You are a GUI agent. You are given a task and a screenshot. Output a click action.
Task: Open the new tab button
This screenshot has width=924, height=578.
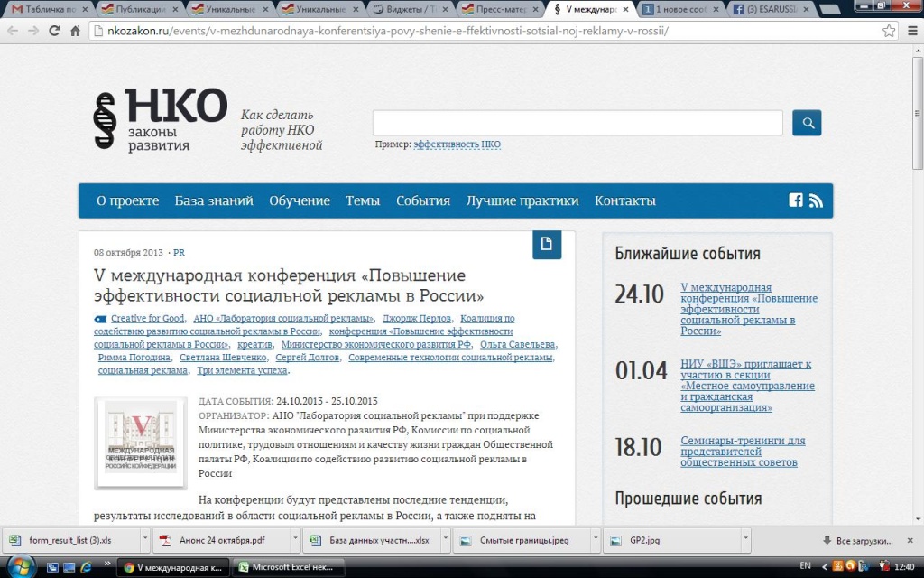pyautogui.click(x=830, y=9)
